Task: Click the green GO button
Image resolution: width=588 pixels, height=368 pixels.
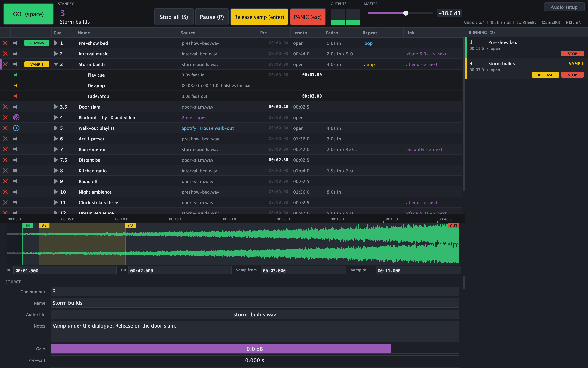Action: coord(28,14)
